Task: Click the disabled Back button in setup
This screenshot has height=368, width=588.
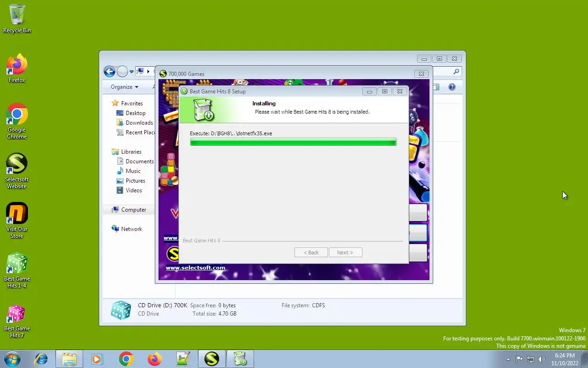Action: pos(311,253)
